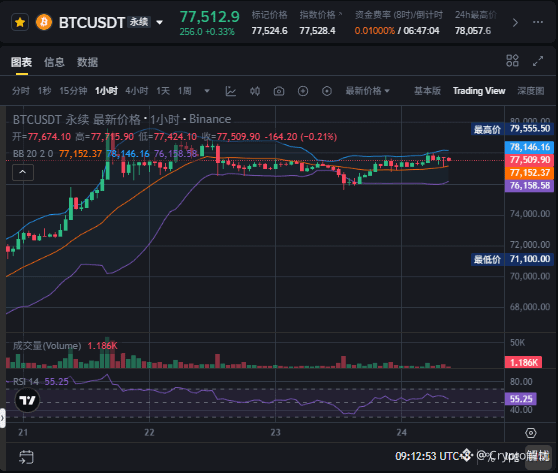558x473 pixels.
Task: Click the 77,152.37 middle band price tag
Action: pos(529,173)
